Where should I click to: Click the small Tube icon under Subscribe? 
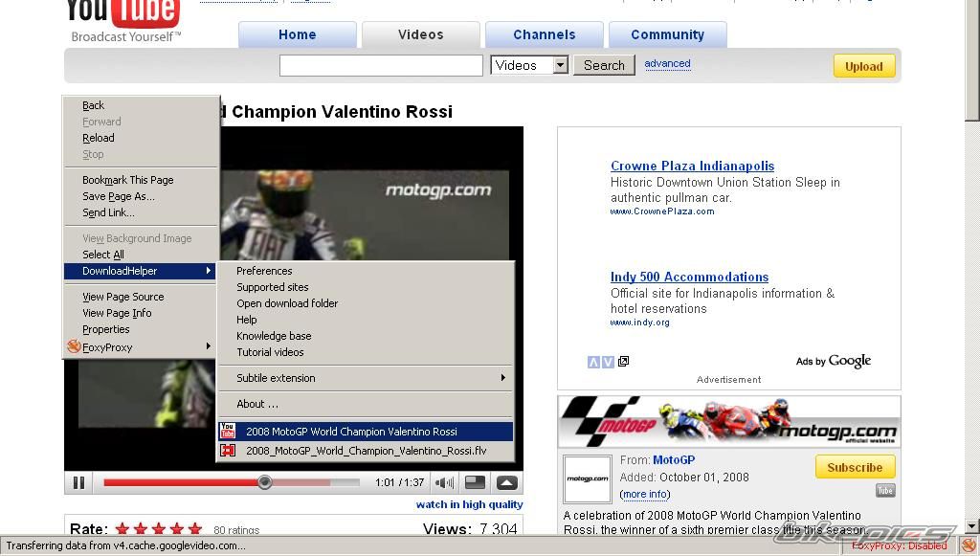885,490
